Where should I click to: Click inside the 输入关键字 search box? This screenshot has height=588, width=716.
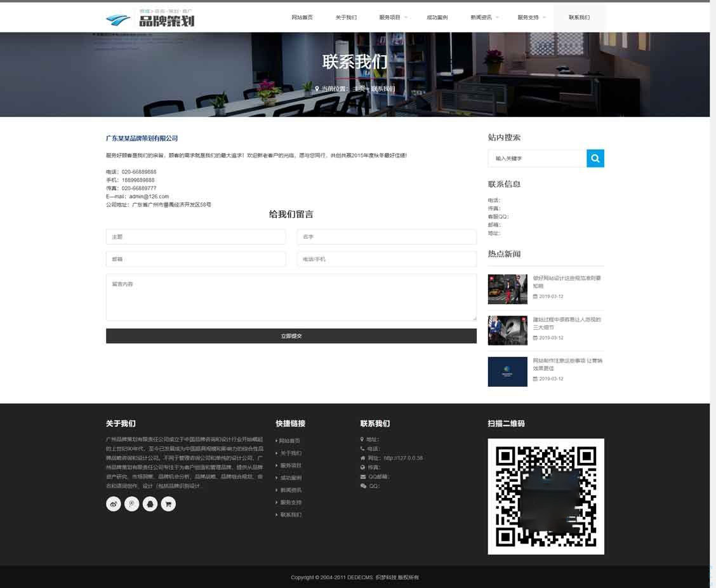click(536, 158)
